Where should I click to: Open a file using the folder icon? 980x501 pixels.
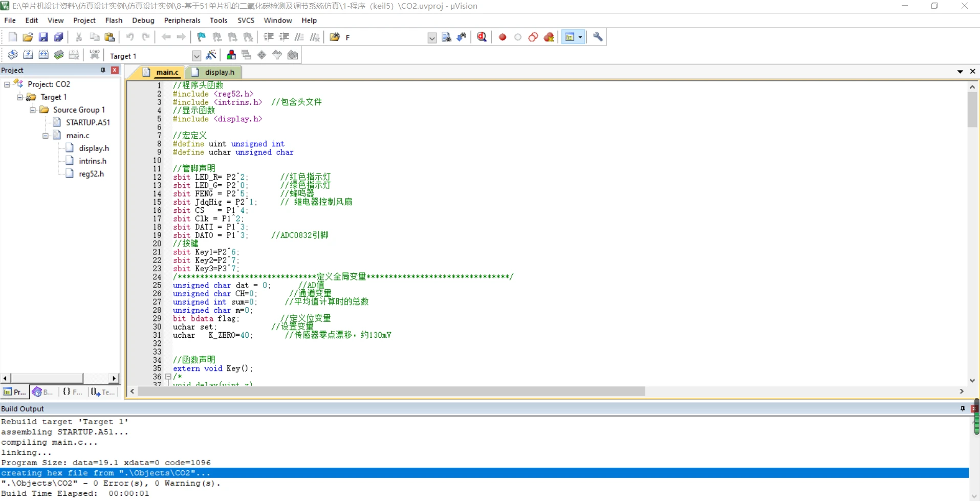(x=28, y=37)
